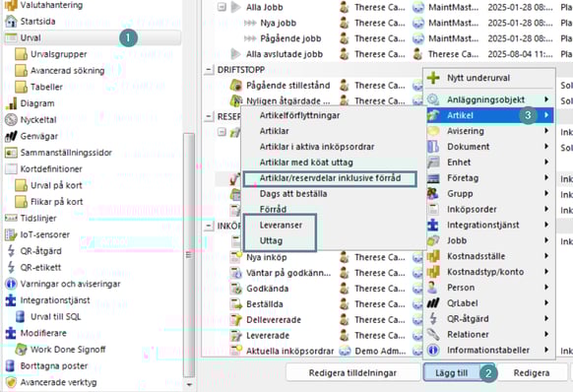Viewport: 573px width, 392px height.
Task: Open Varningar och aviseringar info icon
Action: (11, 284)
